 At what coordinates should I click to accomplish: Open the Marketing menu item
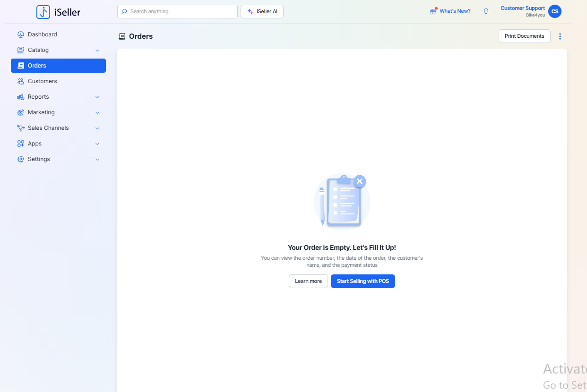coord(41,112)
